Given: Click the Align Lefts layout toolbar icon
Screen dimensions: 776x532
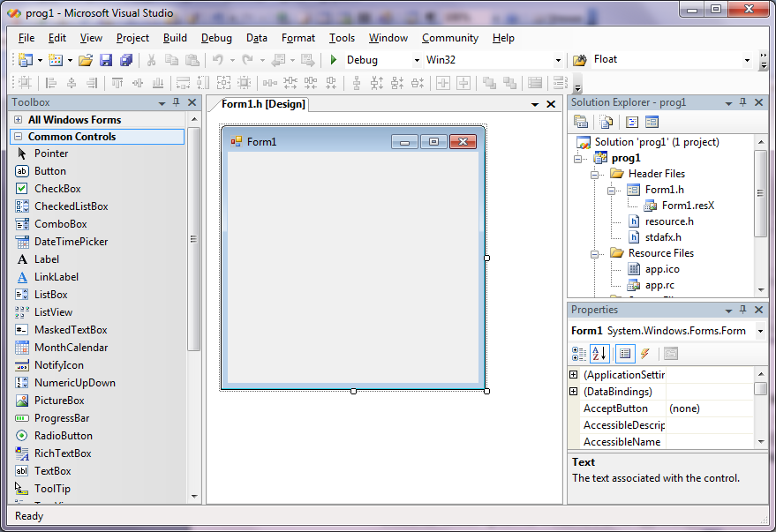Looking at the screenshot, I should point(50,83).
